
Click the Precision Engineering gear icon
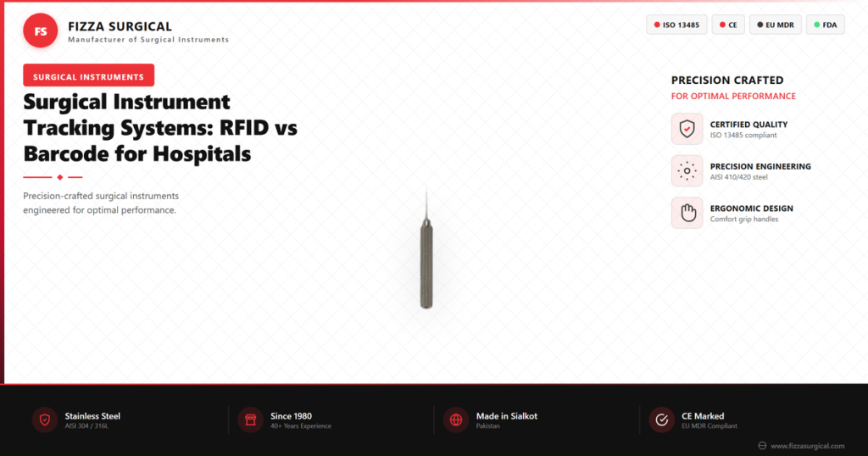(x=687, y=171)
